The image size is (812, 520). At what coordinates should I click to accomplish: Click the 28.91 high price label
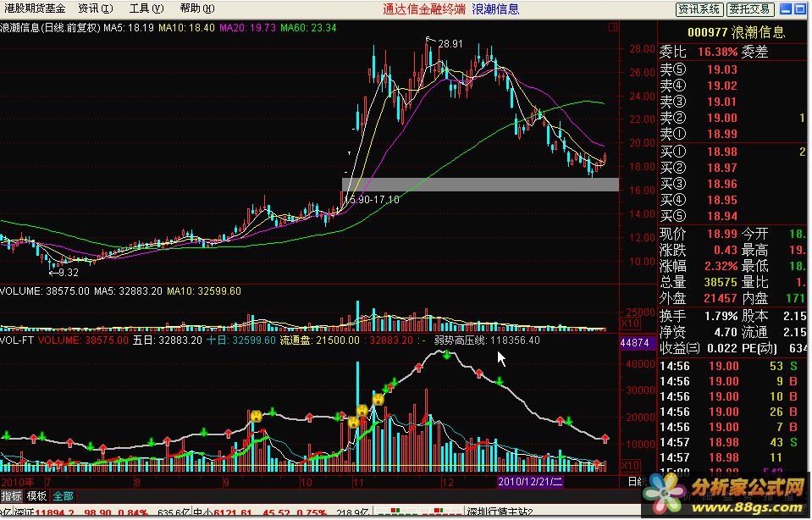coord(450,44)
